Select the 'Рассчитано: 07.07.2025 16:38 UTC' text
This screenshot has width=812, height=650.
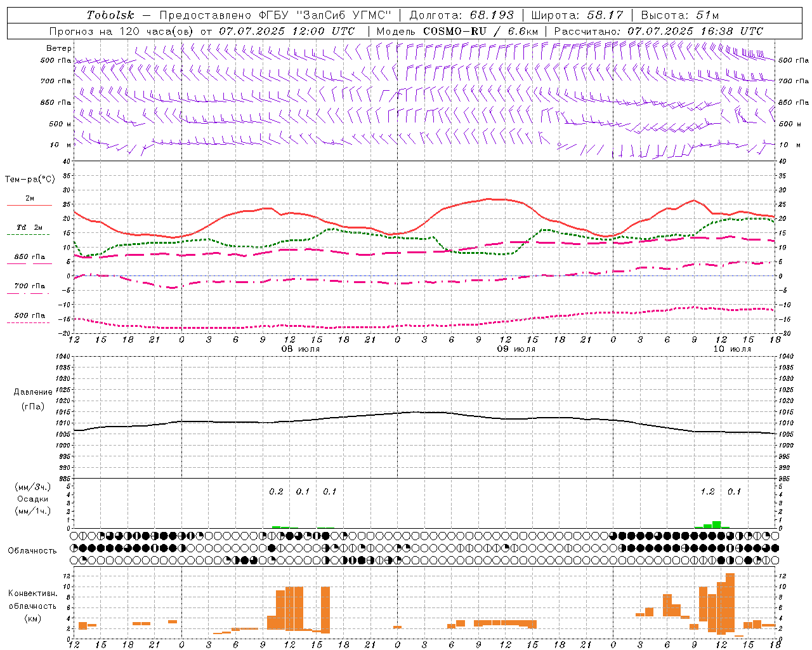tap(658, 31)
